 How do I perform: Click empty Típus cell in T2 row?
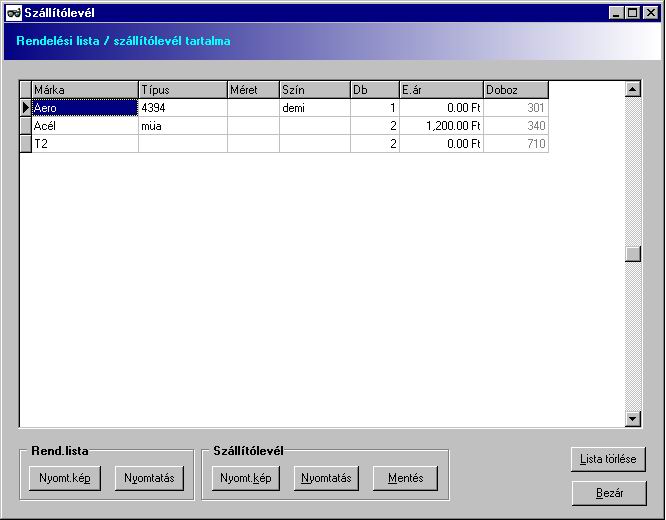click(183, 144)
